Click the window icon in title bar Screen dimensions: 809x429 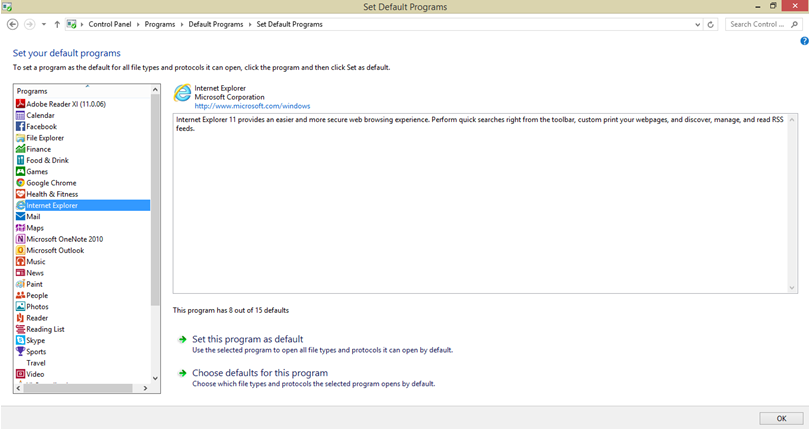click(7, 7)
